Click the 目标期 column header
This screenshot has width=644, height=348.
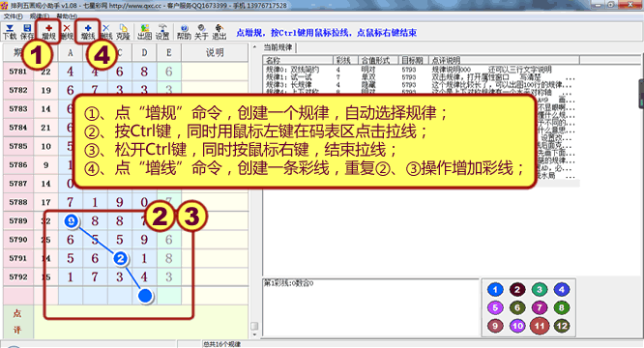tap(413, 60)
